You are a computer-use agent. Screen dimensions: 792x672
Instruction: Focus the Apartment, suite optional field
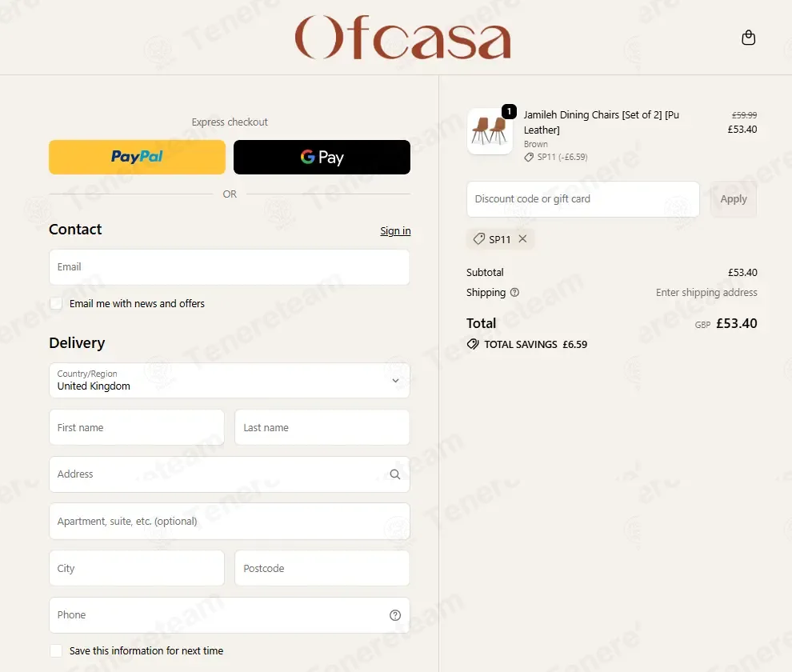(x=230, y=521)
